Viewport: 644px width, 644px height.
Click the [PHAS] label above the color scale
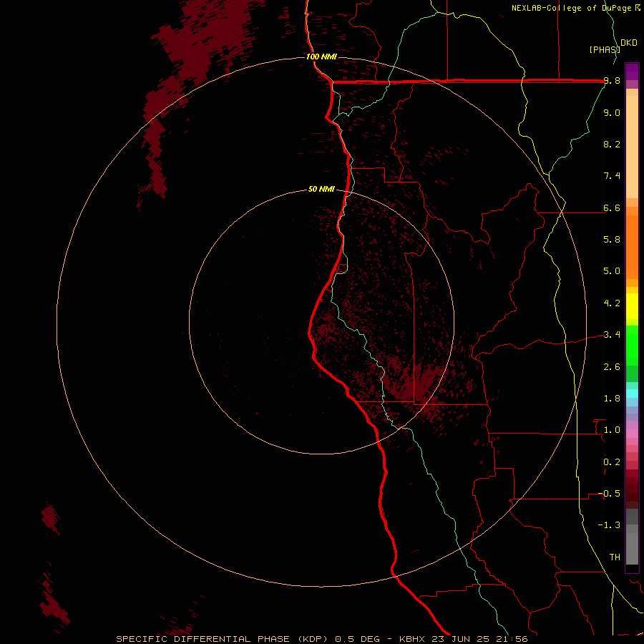tap(605, 49)
